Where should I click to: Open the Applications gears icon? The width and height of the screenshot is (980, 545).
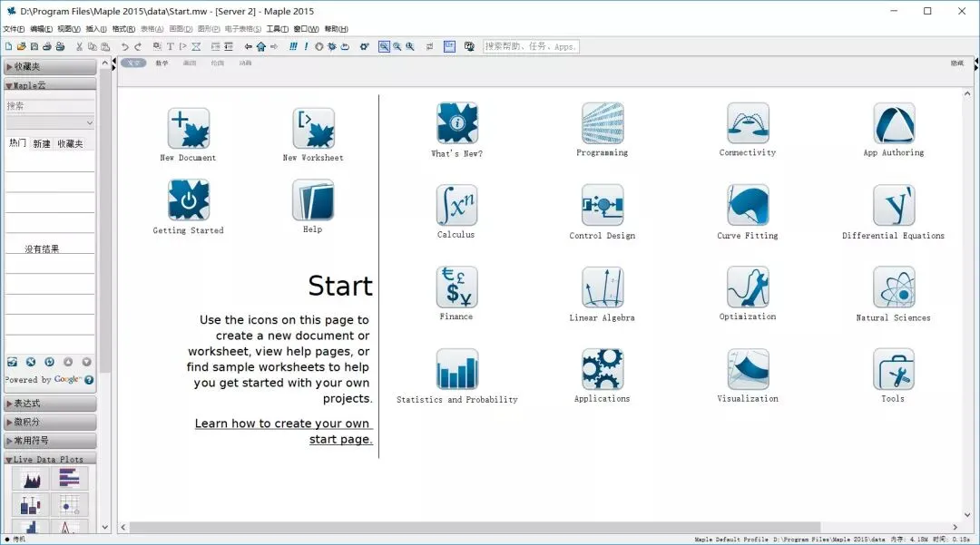point(602,369)
